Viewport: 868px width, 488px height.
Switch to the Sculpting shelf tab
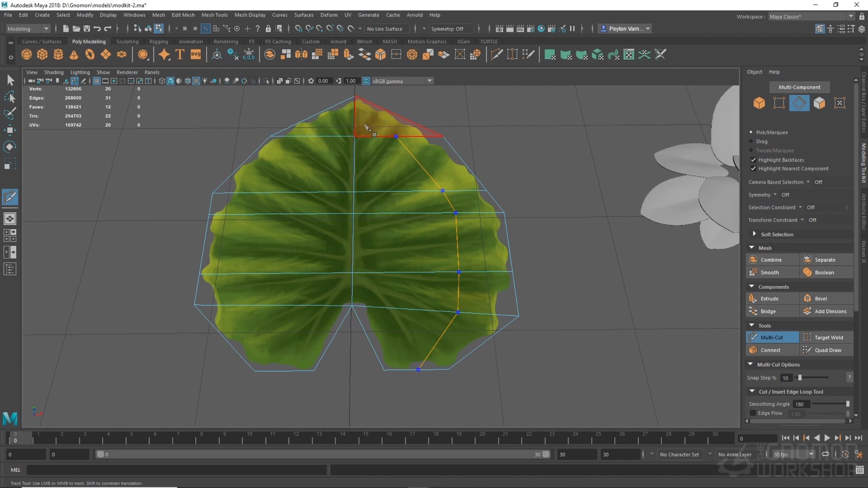127,42
